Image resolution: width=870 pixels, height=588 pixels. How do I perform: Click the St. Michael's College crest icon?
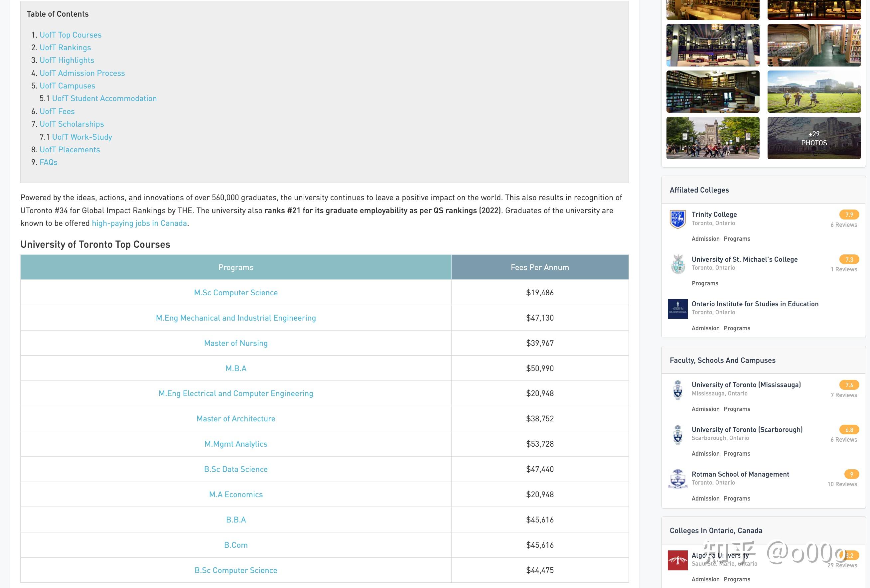pos(677,264)
